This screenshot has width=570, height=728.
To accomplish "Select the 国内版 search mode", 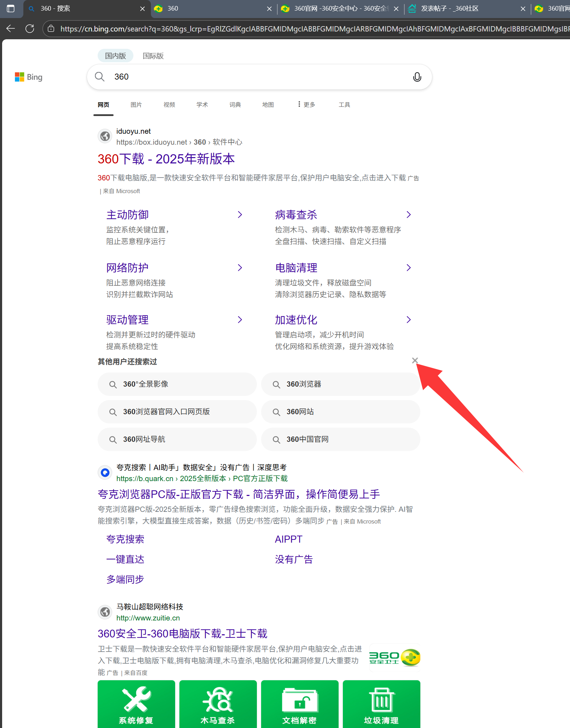I will click(x=115, y=56).
